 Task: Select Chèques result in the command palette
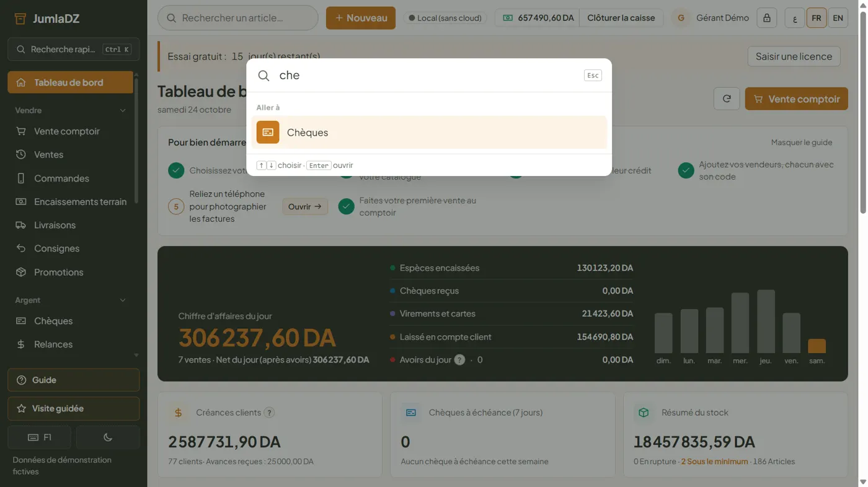pos(429,132)
